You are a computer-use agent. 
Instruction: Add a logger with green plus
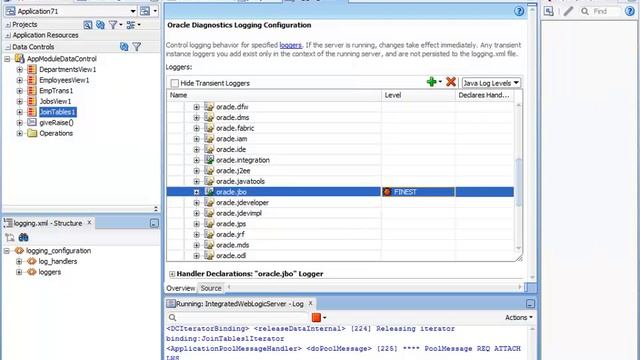(431, 82)
